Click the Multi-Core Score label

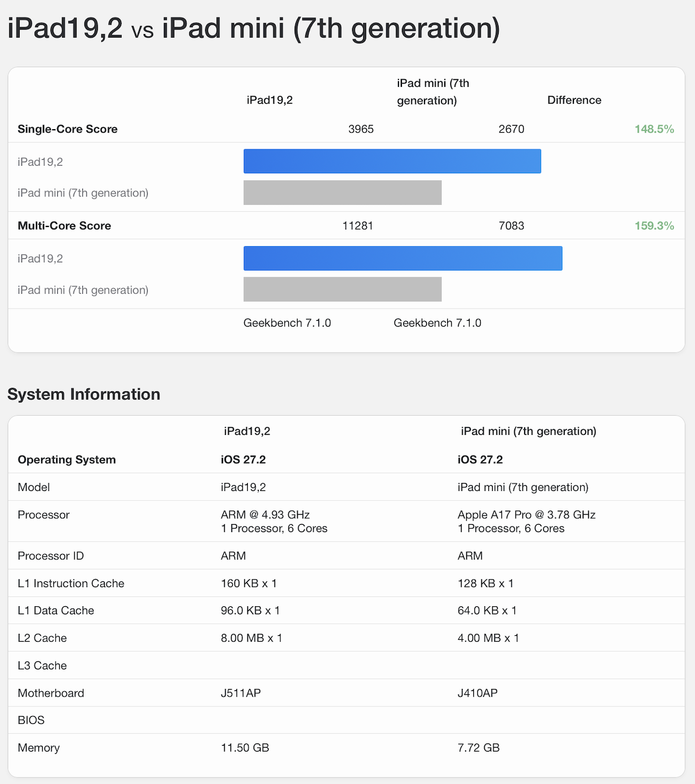64,226
